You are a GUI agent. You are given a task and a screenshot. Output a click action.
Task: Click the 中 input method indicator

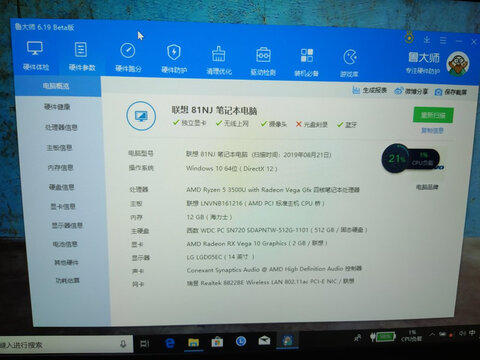click(x=472, y=332)
